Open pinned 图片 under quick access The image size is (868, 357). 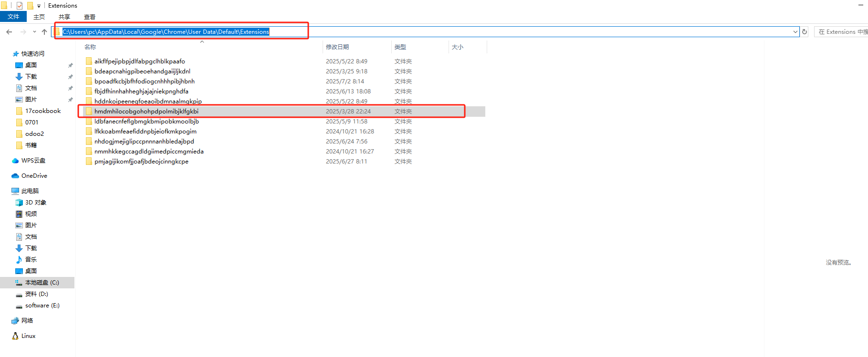point(31,100)
